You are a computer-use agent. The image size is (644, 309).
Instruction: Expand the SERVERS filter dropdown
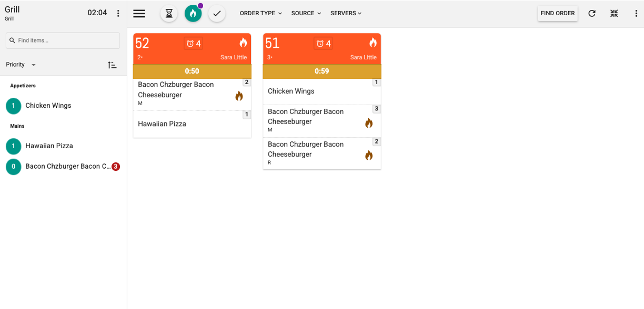tap(346, 14)
